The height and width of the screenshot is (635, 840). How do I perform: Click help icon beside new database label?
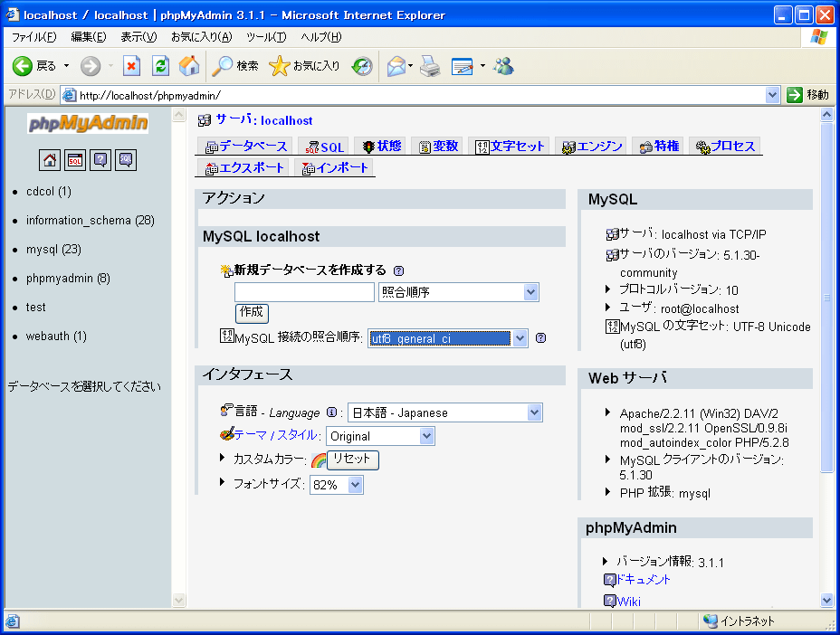[398, 270]
